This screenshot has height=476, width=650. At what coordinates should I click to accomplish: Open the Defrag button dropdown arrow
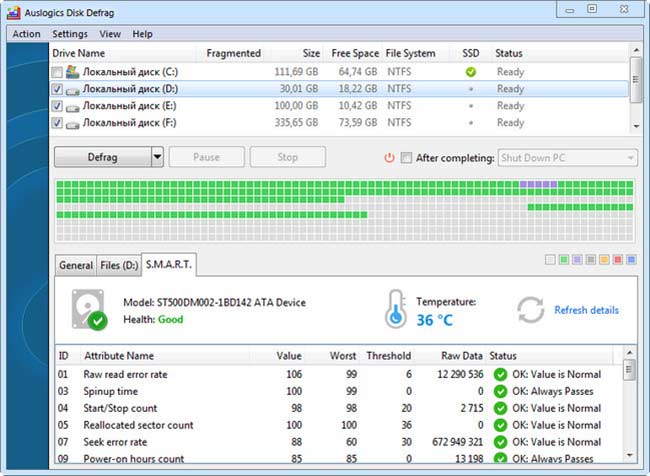[x=157, y=157]
